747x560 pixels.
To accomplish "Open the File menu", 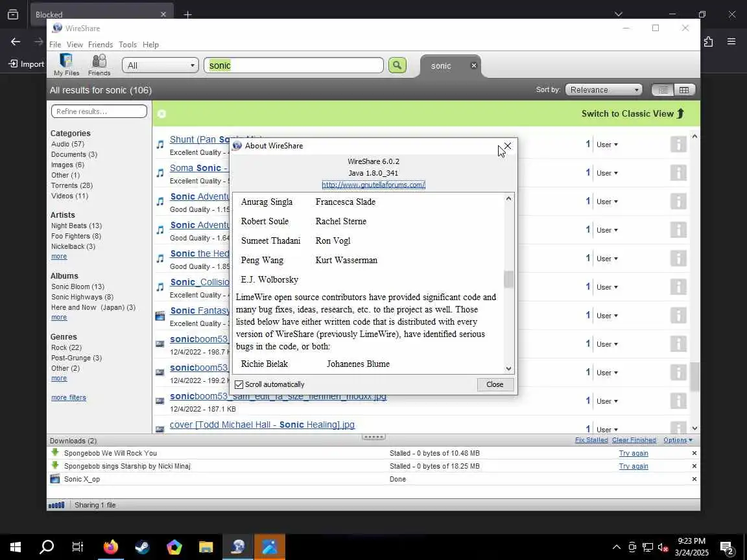I will pyautogui.click(x=55, y=44).
